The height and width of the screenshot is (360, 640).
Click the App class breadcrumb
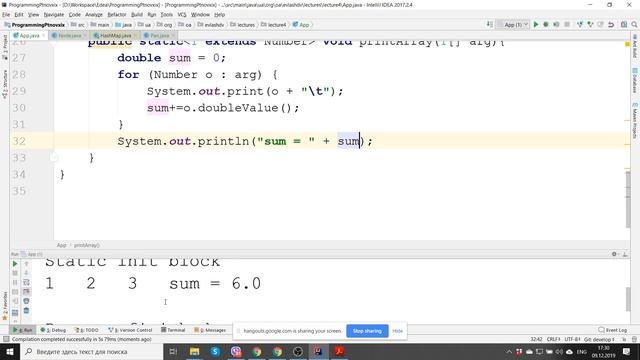[x=301, y=25]
